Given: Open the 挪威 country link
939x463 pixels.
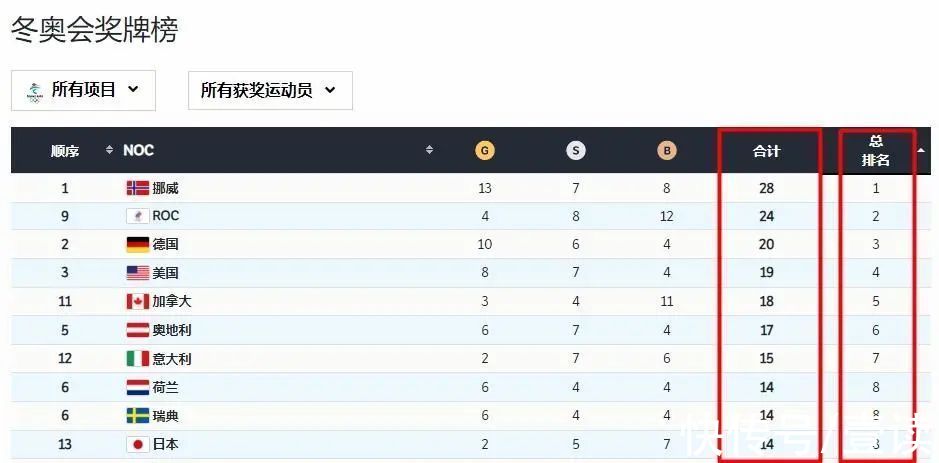Looking at the screenshot, I should click(165, 188).
